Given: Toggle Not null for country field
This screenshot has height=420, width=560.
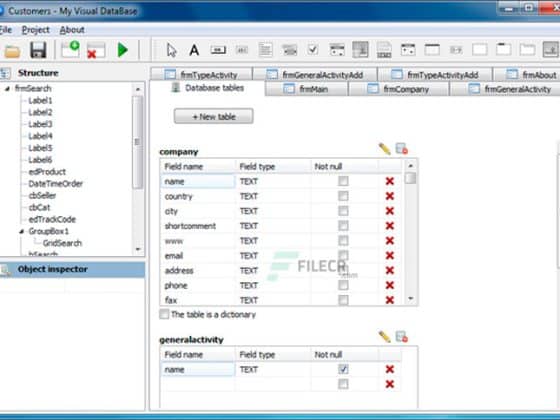Looking at the screenshot, I should [x=343, y=196].
